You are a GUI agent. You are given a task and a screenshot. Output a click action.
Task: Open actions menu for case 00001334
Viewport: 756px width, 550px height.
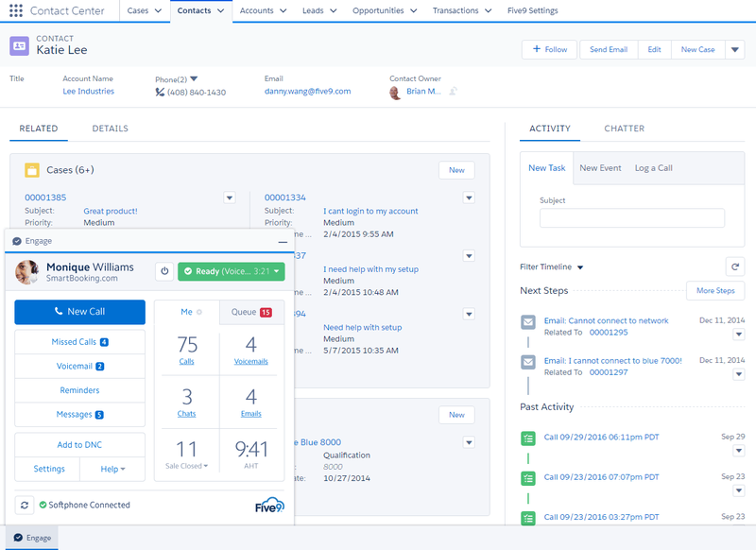tap(469, 198)
